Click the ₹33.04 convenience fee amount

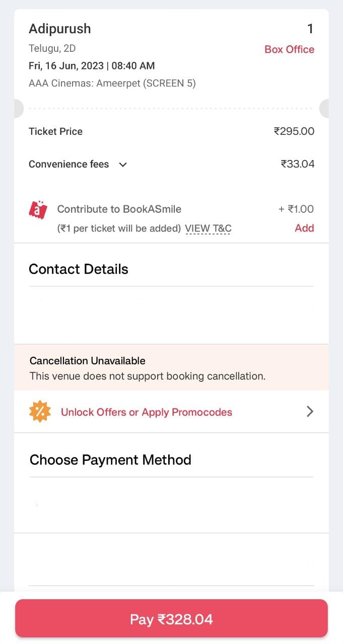pyautogui.click(x=297, y=164)
